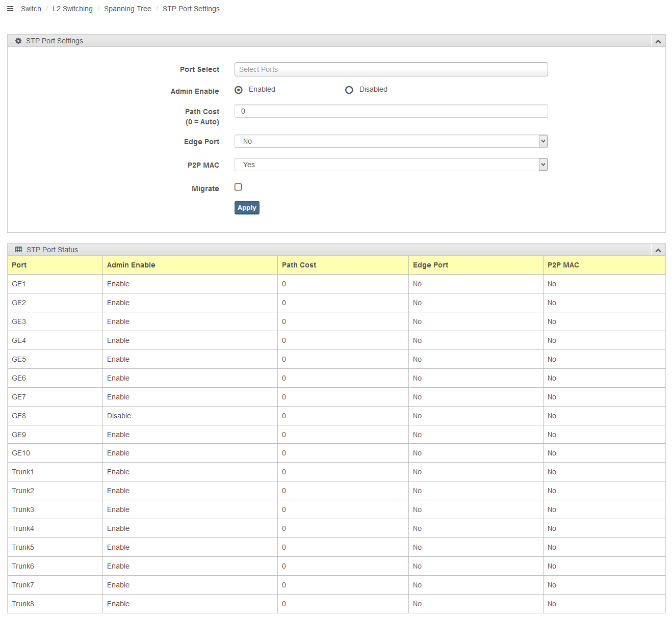
Task: Click the gear icon beside STP Port Settings
Action: coord(18,41)
